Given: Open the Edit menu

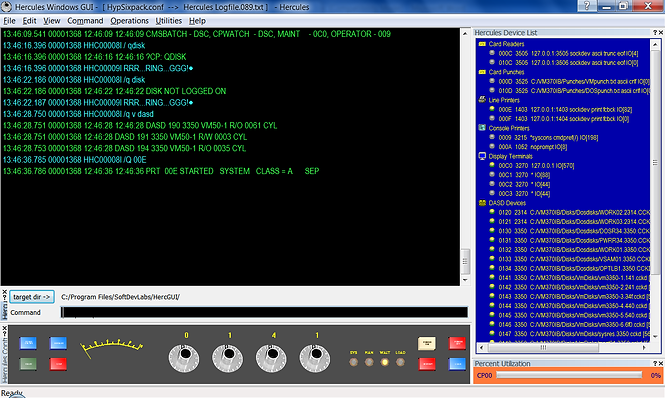Looking at the screenshot, I should point(29,21).
